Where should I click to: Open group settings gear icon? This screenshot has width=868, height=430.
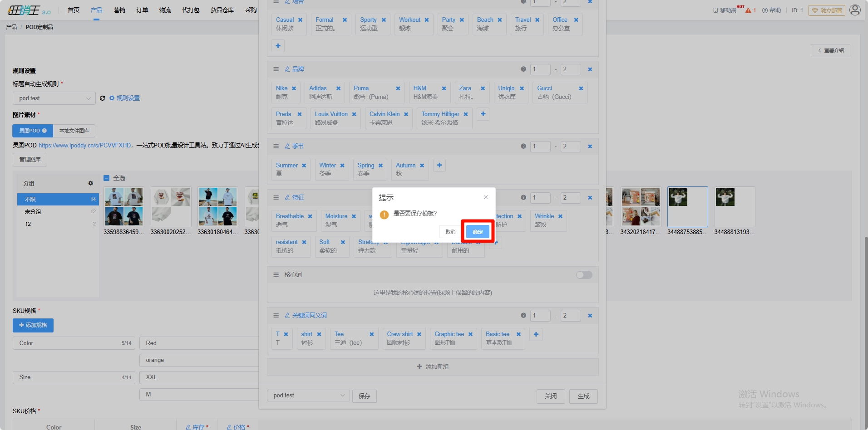[90, 183]
